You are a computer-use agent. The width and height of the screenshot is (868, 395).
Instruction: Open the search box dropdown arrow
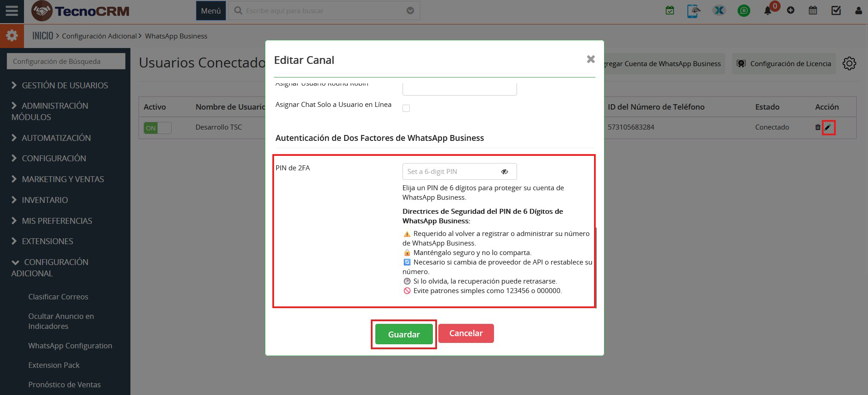[x=410, y=11]
